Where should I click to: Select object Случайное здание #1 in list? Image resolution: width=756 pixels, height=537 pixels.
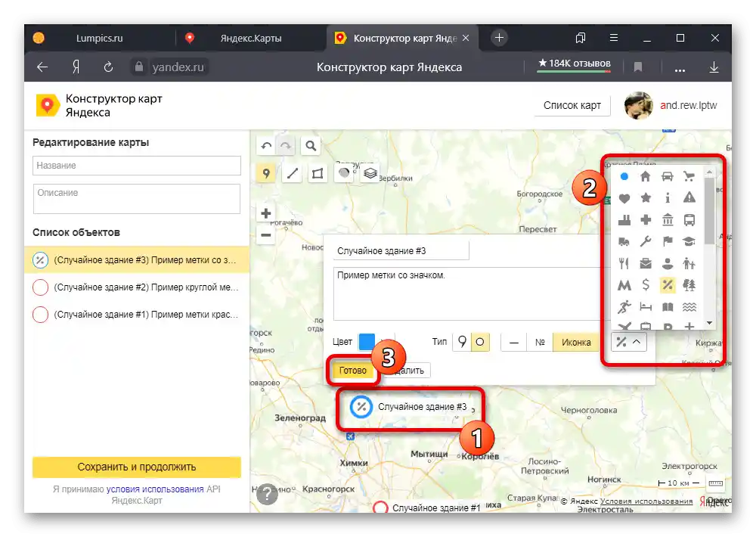pos(137,315)
